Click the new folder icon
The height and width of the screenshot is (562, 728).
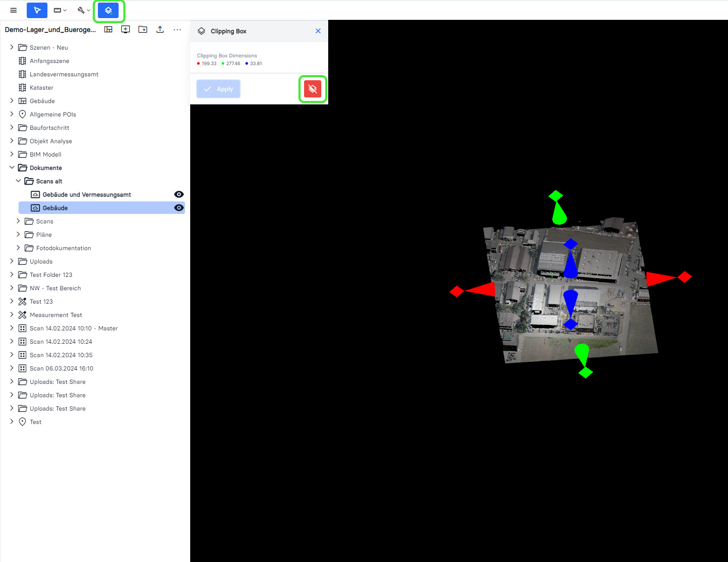pyautogui.click(x=143, y=29)
